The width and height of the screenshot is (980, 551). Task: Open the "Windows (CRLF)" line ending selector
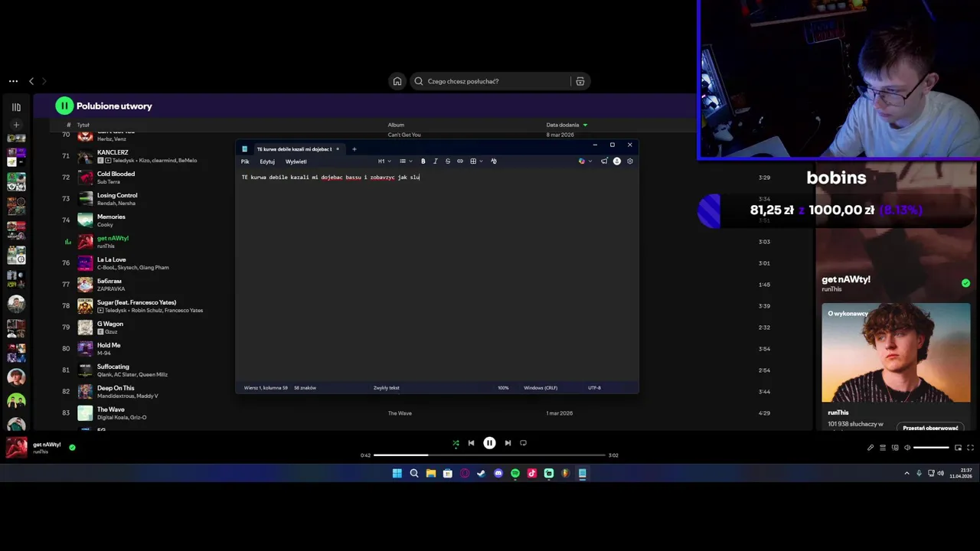[x=541, y=388]
